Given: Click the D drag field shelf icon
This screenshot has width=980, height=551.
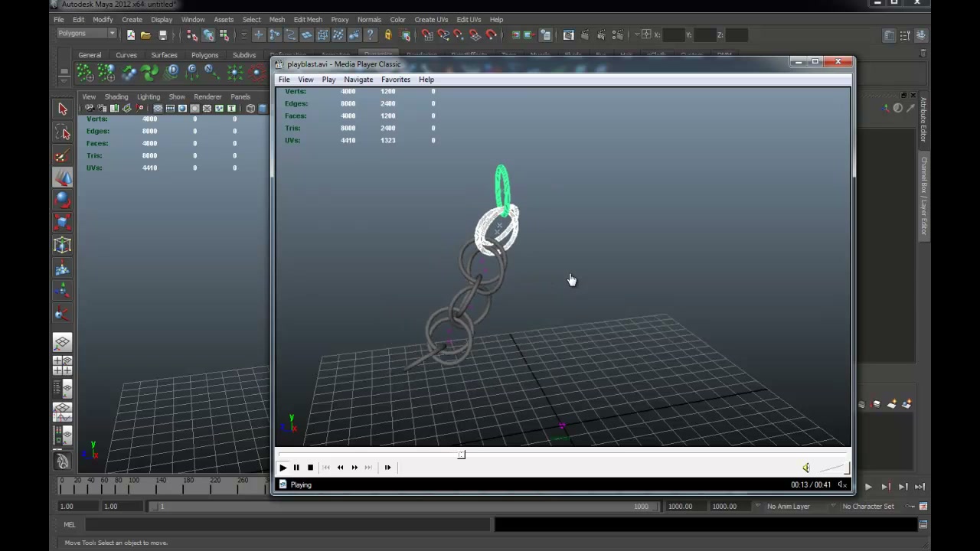Looking at the screenshot, I should [171, 73].
